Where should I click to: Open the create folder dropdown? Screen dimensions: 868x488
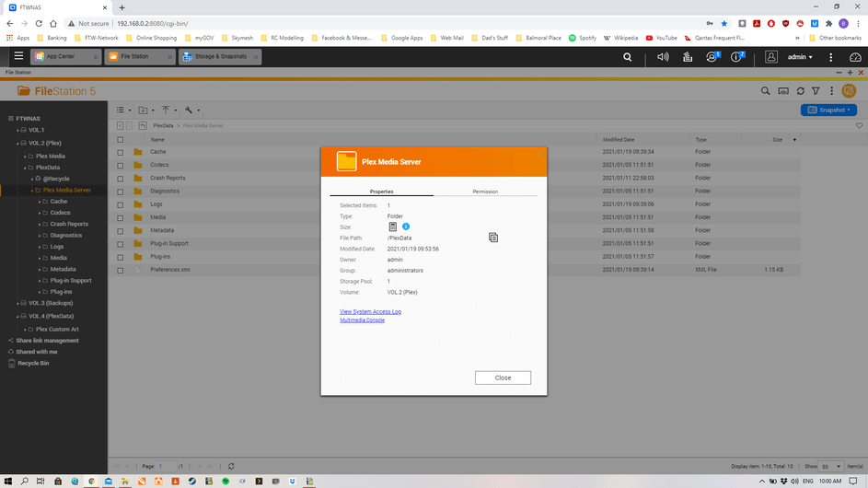tap(146, 110)
